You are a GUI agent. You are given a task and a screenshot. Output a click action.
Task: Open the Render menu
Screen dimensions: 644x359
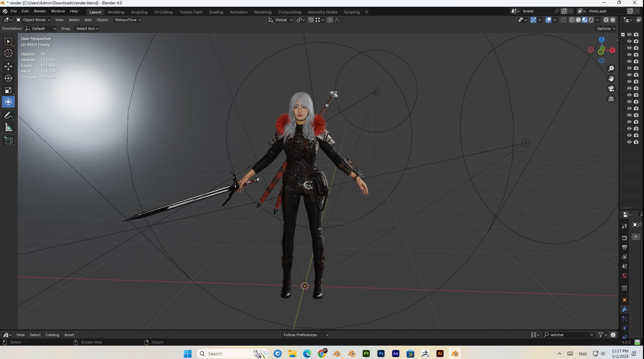coord(40,11)
